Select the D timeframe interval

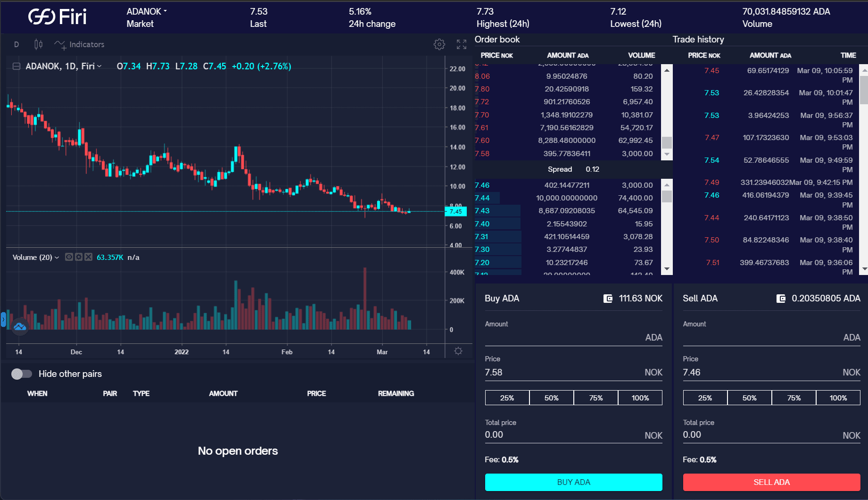click(17, 44)
